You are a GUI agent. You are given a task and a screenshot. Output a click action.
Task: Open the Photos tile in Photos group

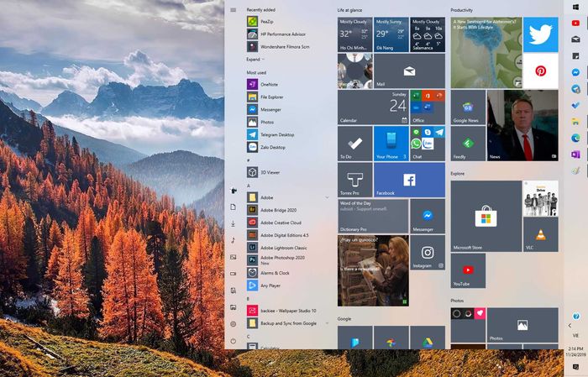522,325
